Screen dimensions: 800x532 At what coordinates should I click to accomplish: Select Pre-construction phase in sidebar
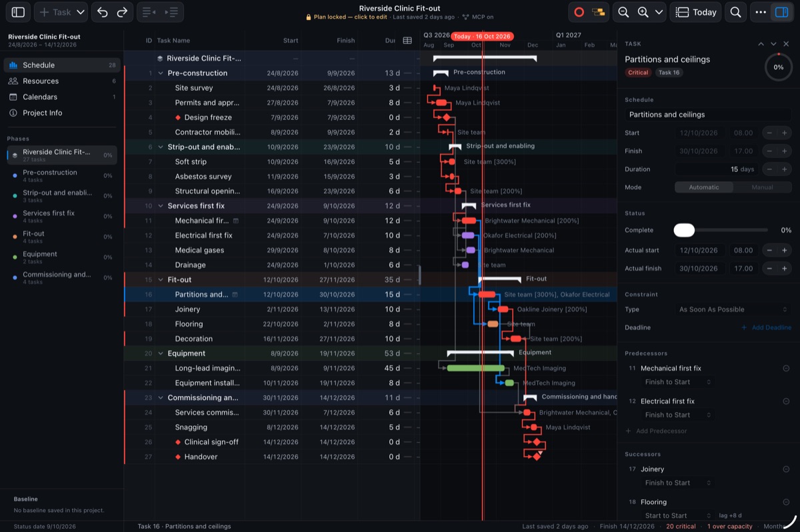point(61,175)
